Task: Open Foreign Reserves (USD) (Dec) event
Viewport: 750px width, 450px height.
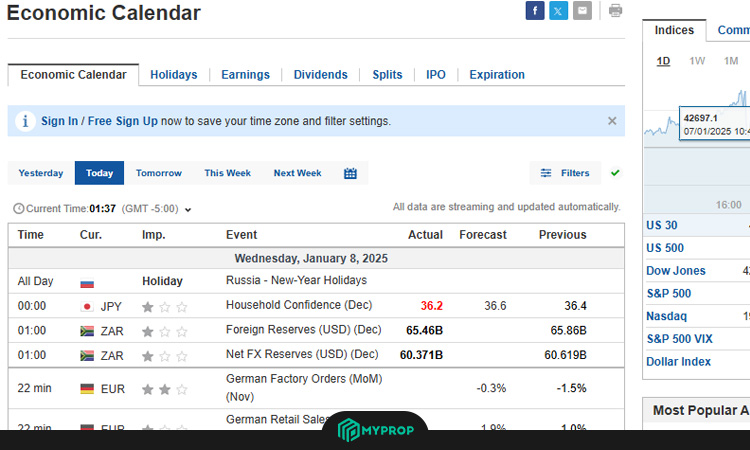Action: pos(304,329)
